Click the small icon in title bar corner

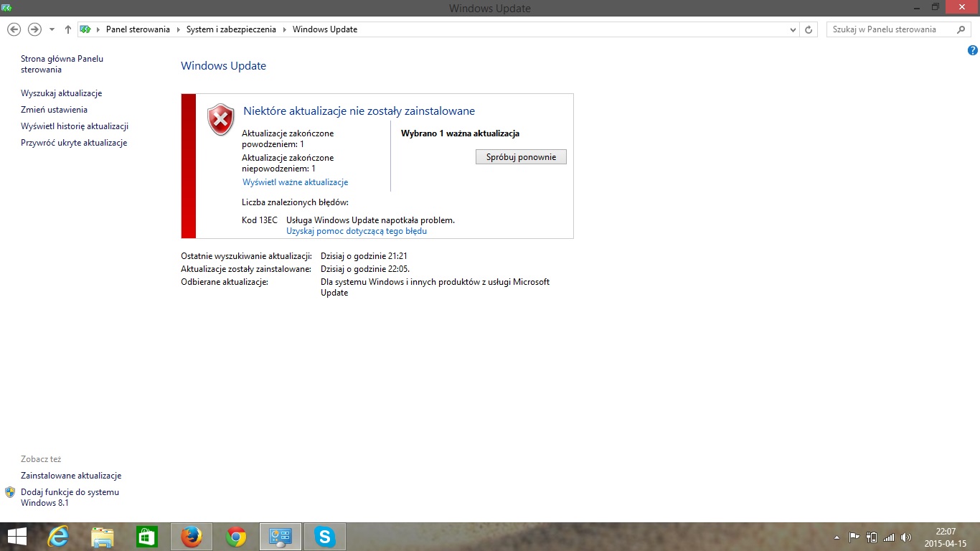click(x=6, y=6)
